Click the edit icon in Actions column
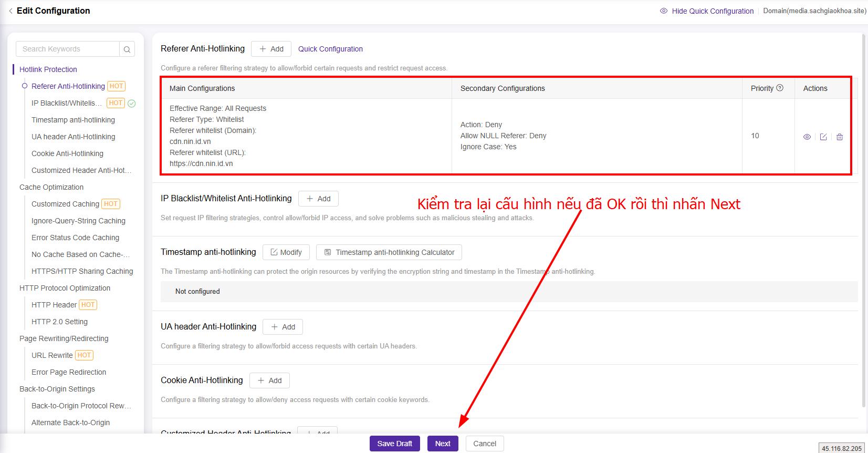The height and width of the screenshot is (453, 868). [x=823, y=137]
